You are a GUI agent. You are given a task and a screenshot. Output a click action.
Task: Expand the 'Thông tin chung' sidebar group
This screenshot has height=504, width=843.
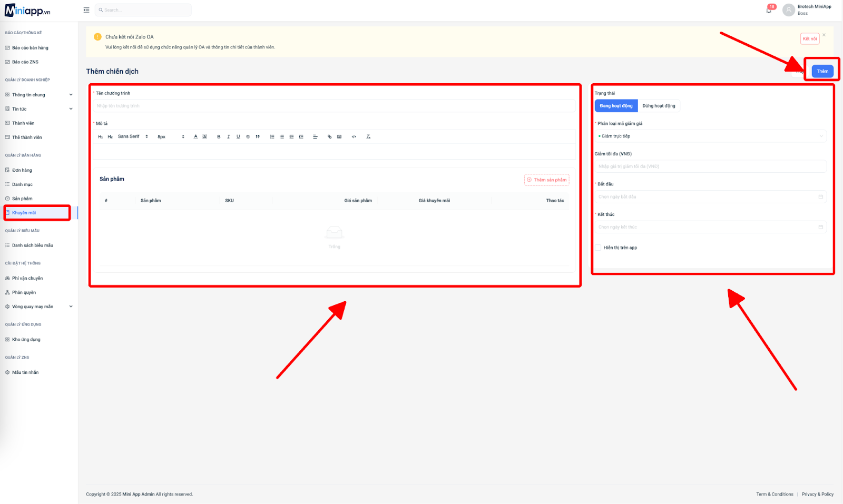(x=39, y=95)
